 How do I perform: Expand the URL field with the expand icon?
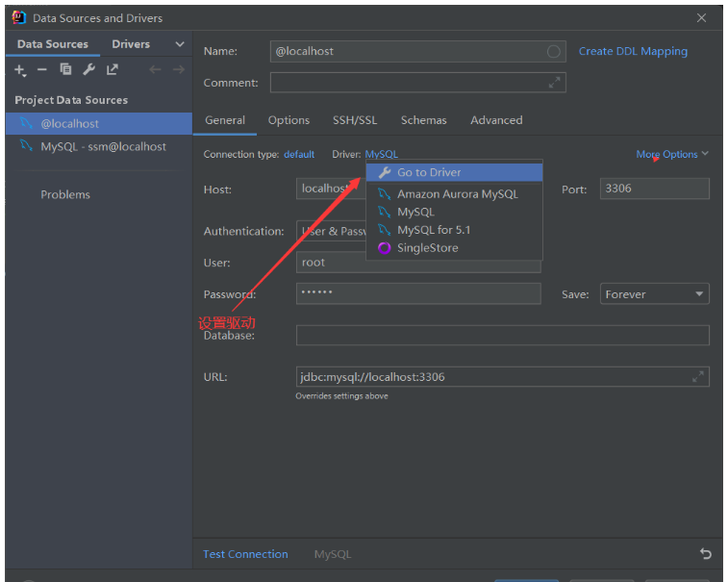point(698,377)
